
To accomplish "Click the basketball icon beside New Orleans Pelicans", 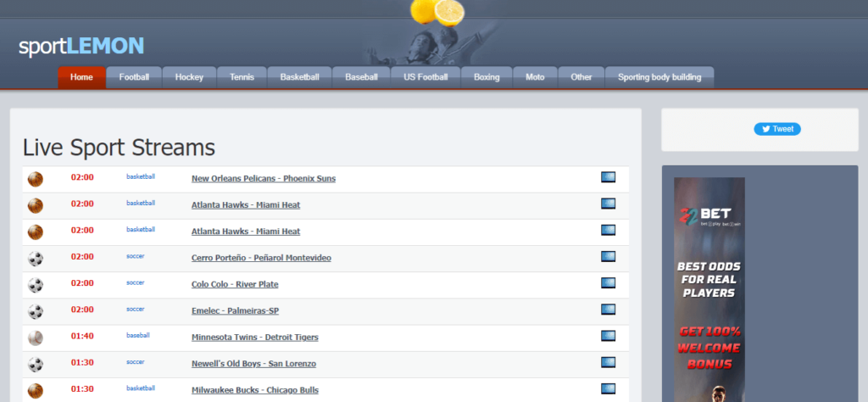I will click(36, 179).
